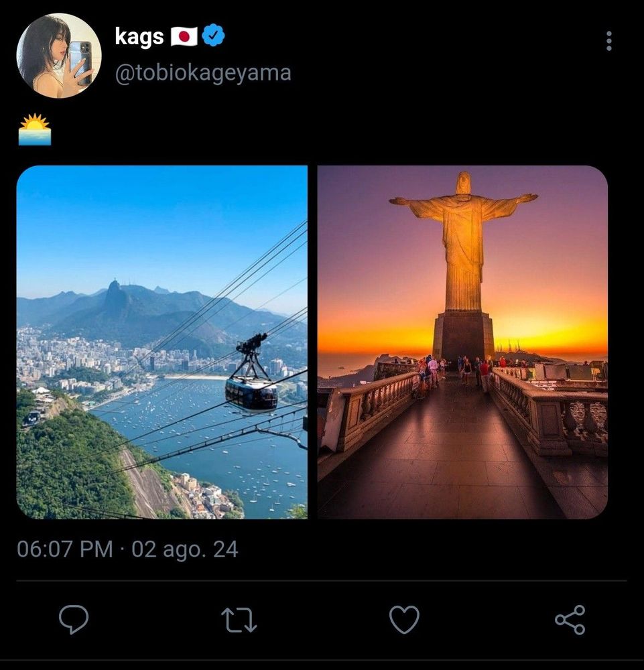This screenshot has width=644, height=670.
Task: Click the reply speech bubble icon
Action: (x=73, y=619)
